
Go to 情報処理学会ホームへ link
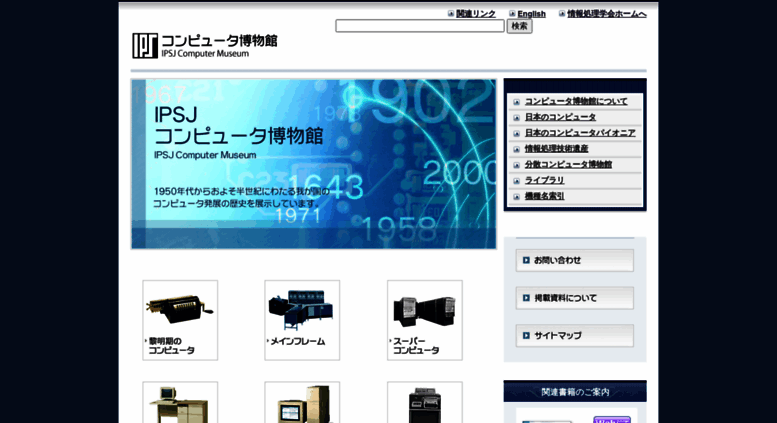607,14
